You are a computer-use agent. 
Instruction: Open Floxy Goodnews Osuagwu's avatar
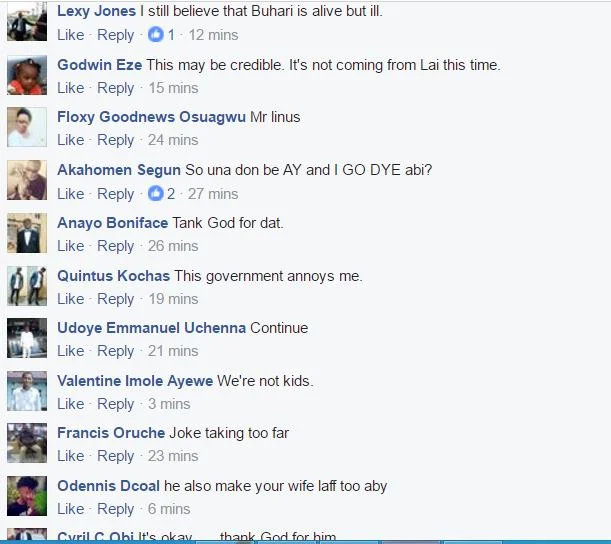[27, 127]
